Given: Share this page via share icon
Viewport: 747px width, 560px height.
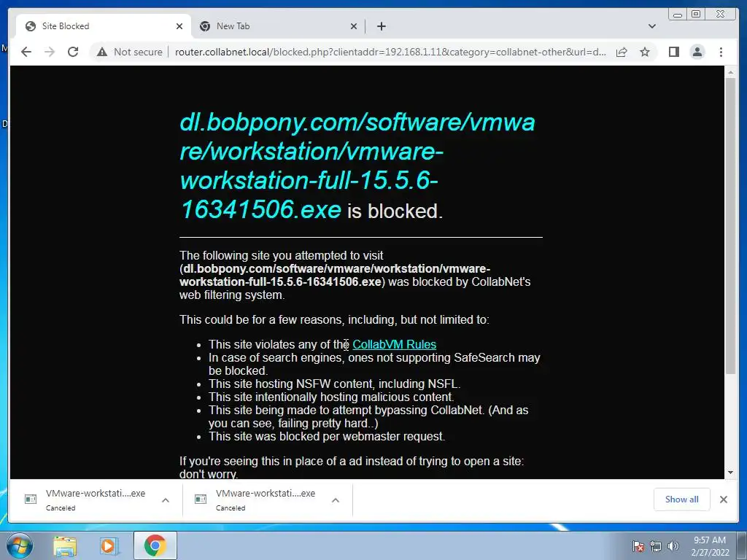Looking at the screenshot, I should tap(622, 52).
